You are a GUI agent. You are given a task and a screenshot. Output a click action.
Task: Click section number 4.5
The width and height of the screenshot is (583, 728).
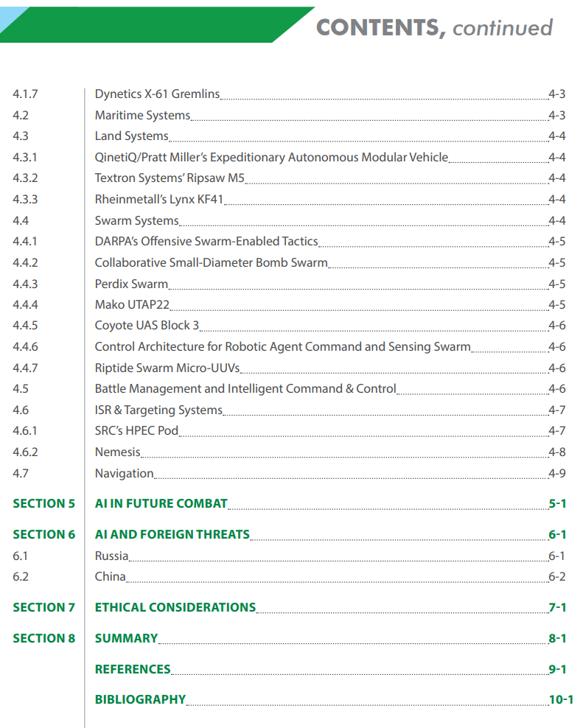(x=21, y=389)
